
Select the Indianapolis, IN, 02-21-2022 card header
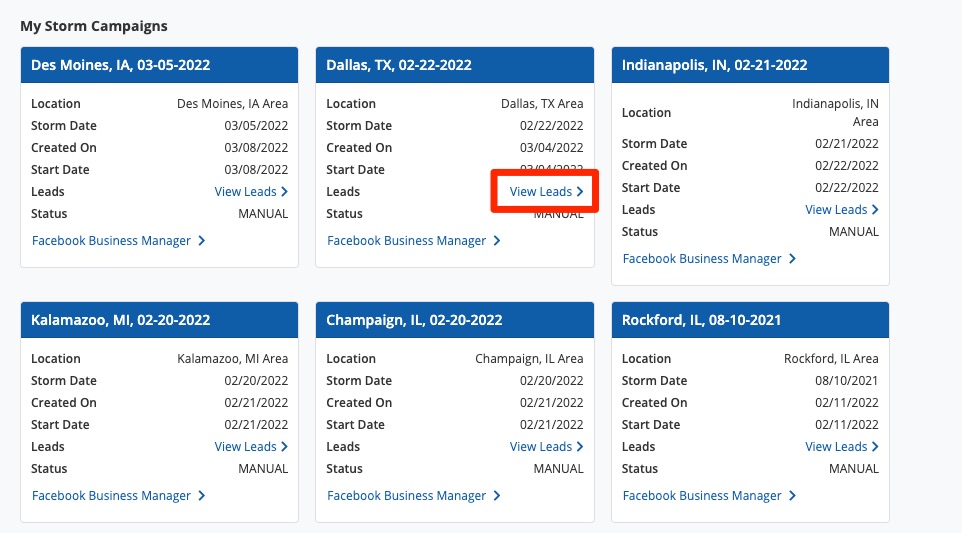tap(750, 65)
